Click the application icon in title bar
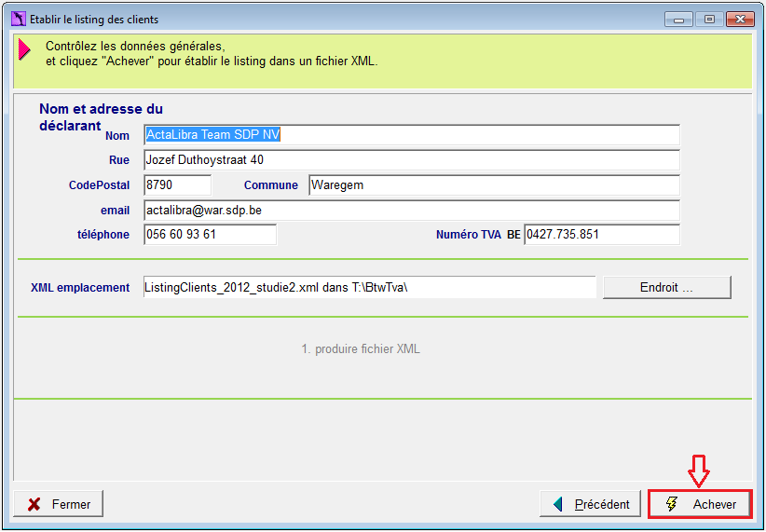 19,20
